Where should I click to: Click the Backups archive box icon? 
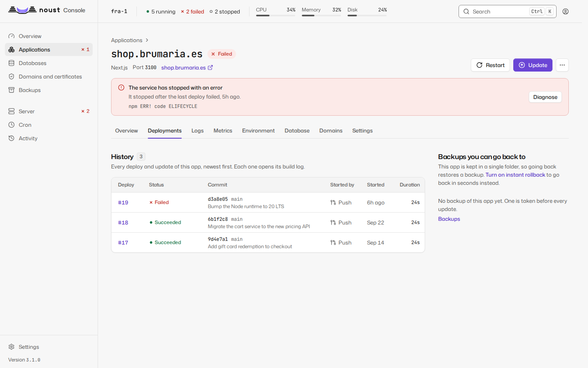11,90
